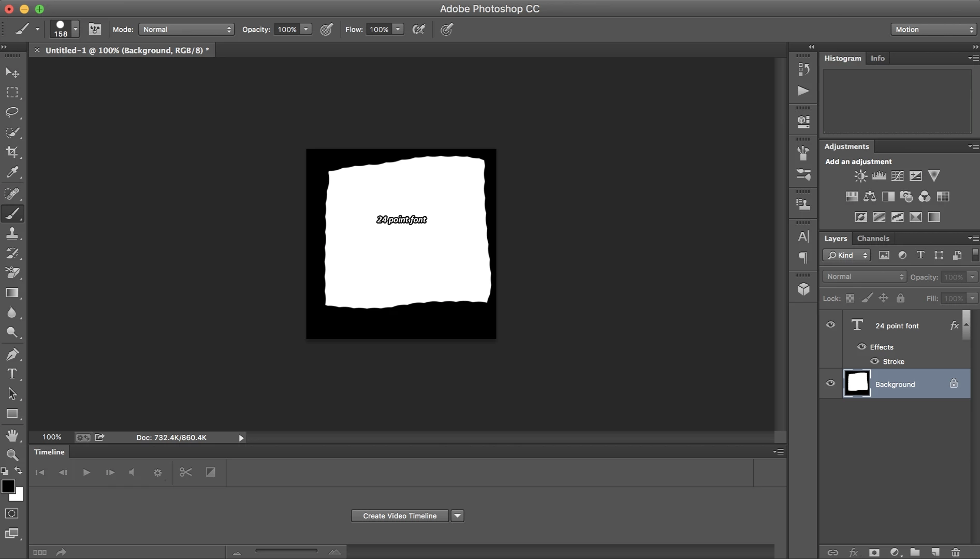
Task: Open the Opacity slider dropdown
Action: coord(306,30)
